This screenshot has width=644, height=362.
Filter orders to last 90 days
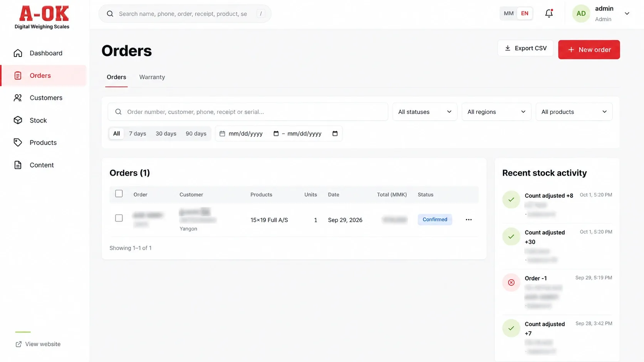click(196, 133)
